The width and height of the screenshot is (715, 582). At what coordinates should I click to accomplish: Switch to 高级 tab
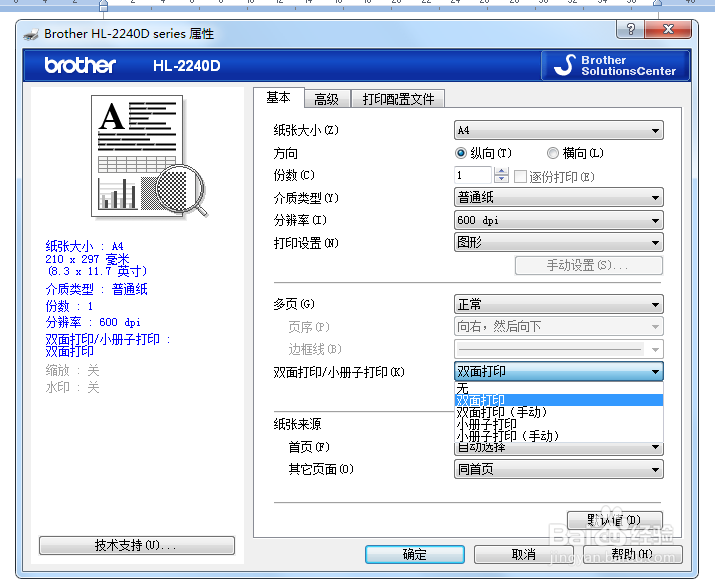(327, 99)
